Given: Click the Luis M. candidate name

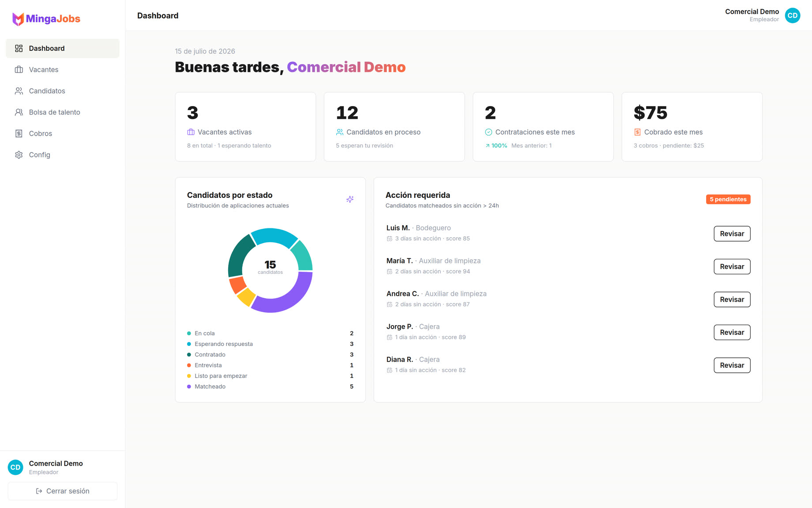Looking at the screenshot, I should [x=398, y=228].
